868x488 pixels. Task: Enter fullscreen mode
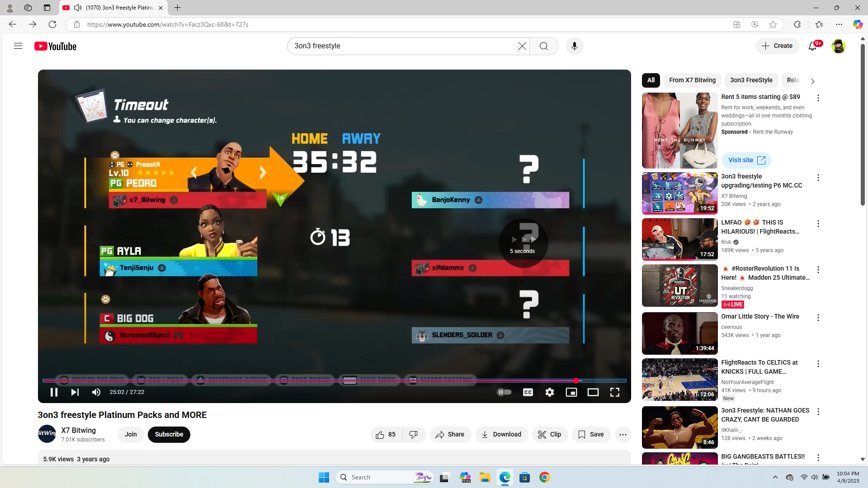(x=615, y=392)
